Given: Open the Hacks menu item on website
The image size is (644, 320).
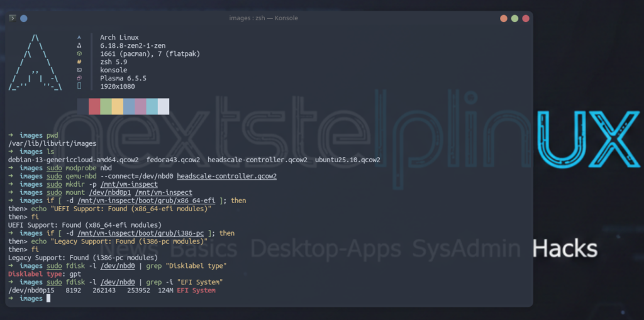Looking at the screenshot, I should point(565,249).
